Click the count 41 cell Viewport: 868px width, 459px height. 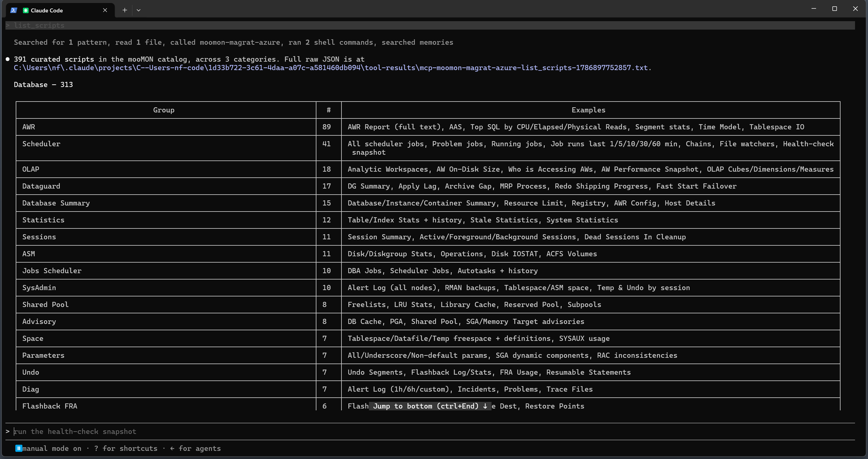click(x=328, y=148)
